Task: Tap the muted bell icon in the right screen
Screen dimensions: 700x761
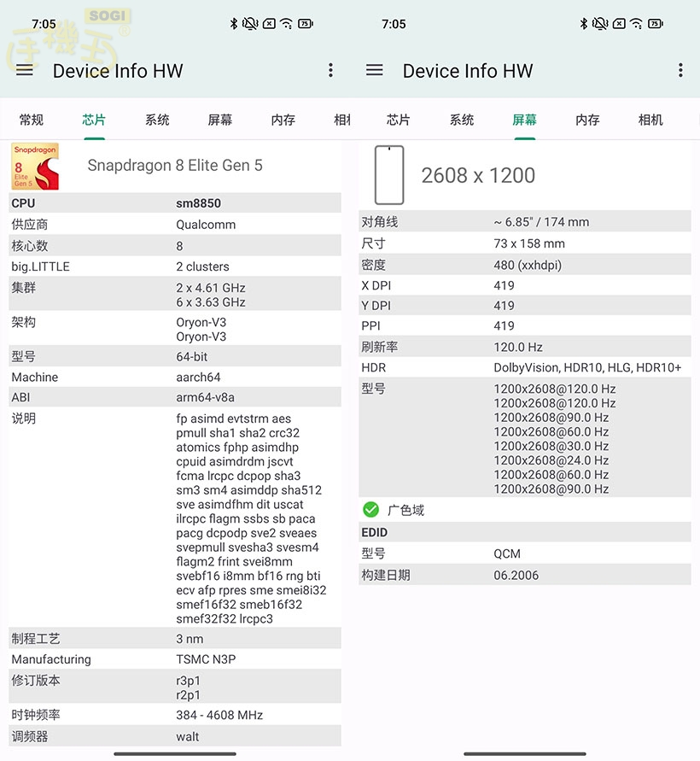Action: [x=600, y=23]
